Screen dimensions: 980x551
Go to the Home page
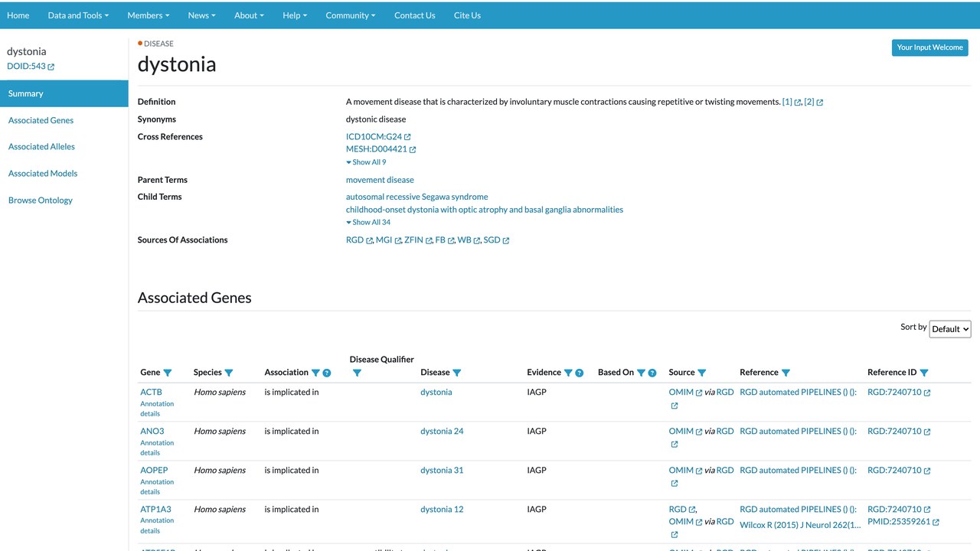18,15
